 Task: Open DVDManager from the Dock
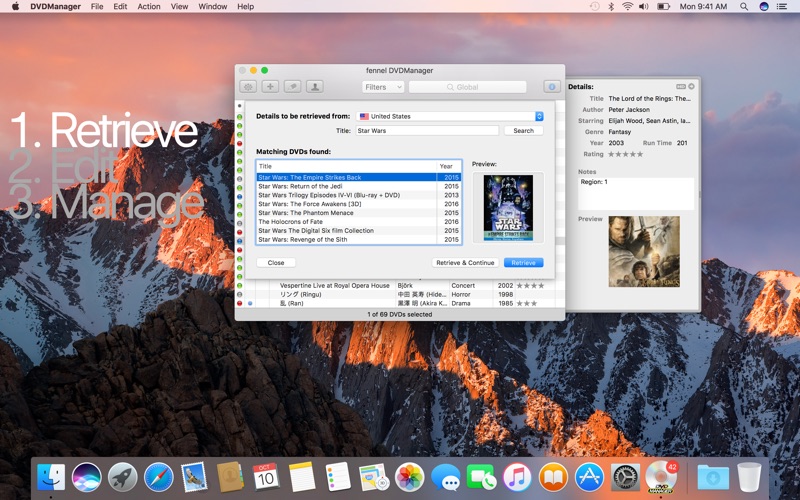click(x=661, y=478)
